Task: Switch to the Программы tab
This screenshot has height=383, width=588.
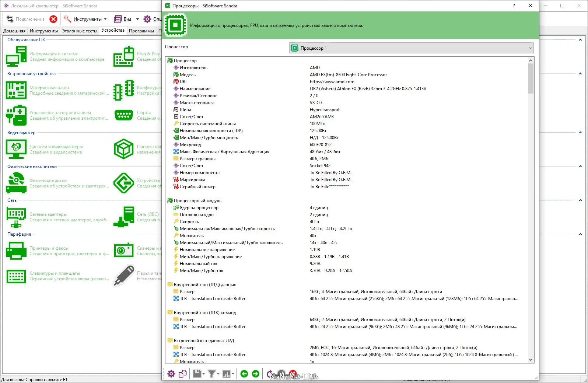Action: tap(141, 31)
